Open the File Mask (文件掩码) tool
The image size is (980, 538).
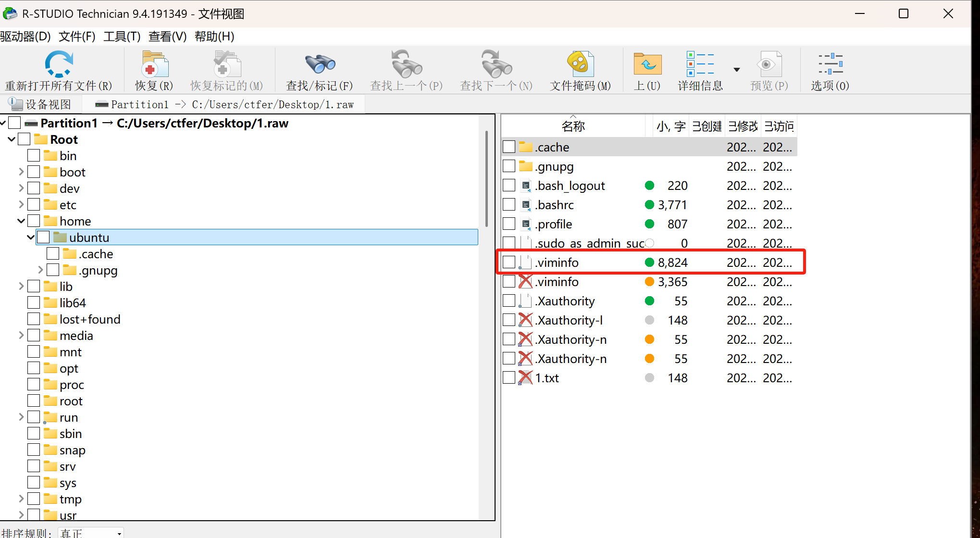[580, 64]
